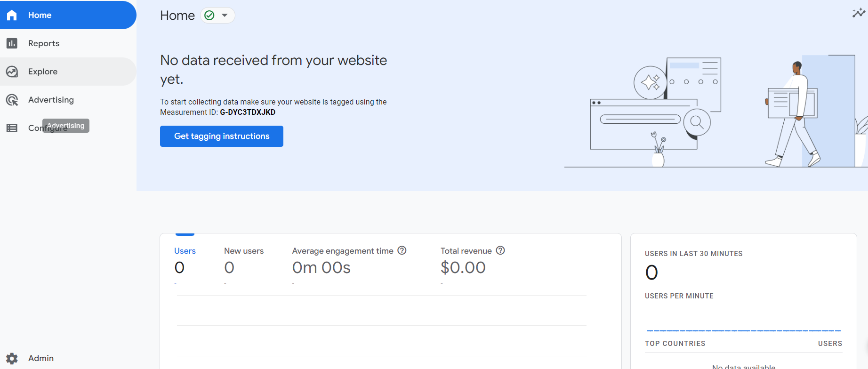868x369 pixels.
Task: Click the Advertising target icon
Action: coord(12,100)
